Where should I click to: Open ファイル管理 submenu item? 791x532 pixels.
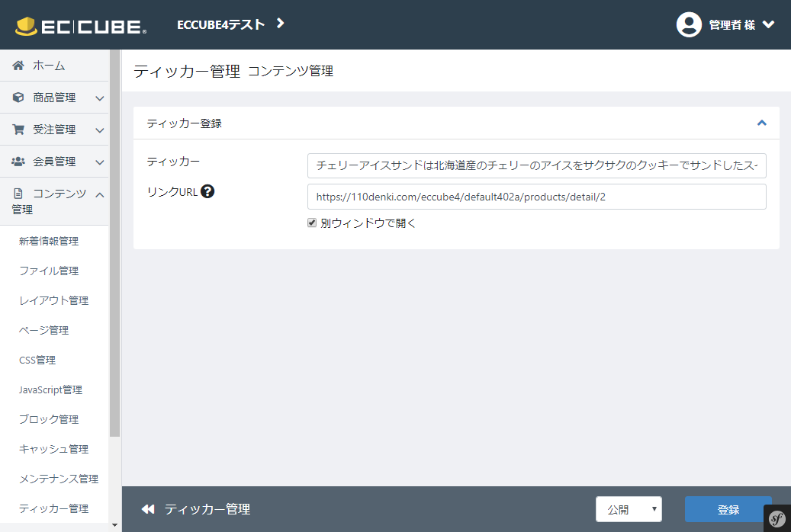pyautogui.click(x=49, y=271)
